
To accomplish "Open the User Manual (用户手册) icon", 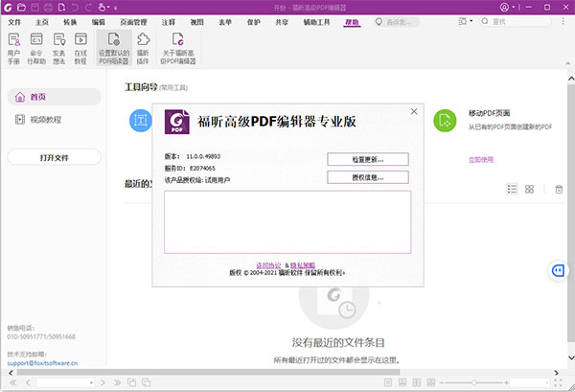I will coord(14,49).
